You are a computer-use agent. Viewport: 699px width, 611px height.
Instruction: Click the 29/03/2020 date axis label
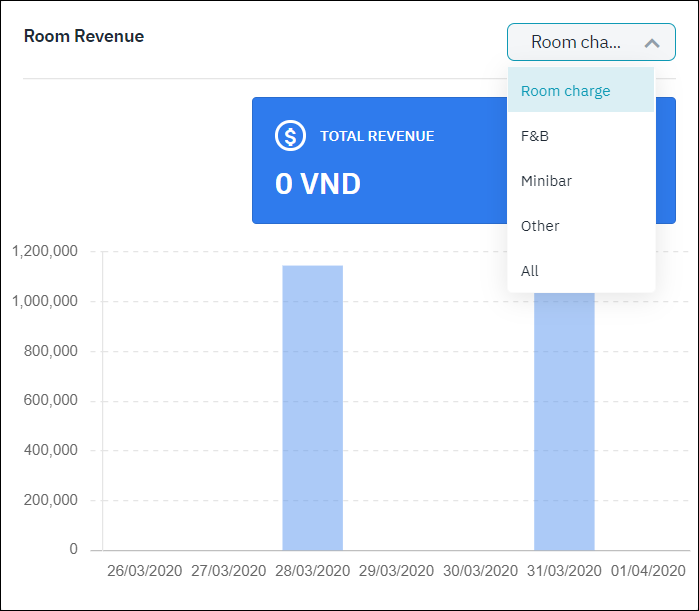point(396,571)
